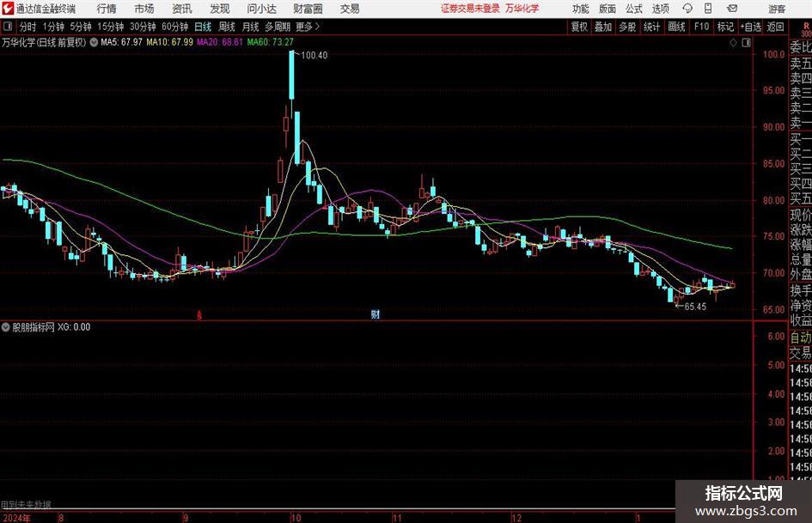Switch to 周线 weekly tab

point(227,27)
